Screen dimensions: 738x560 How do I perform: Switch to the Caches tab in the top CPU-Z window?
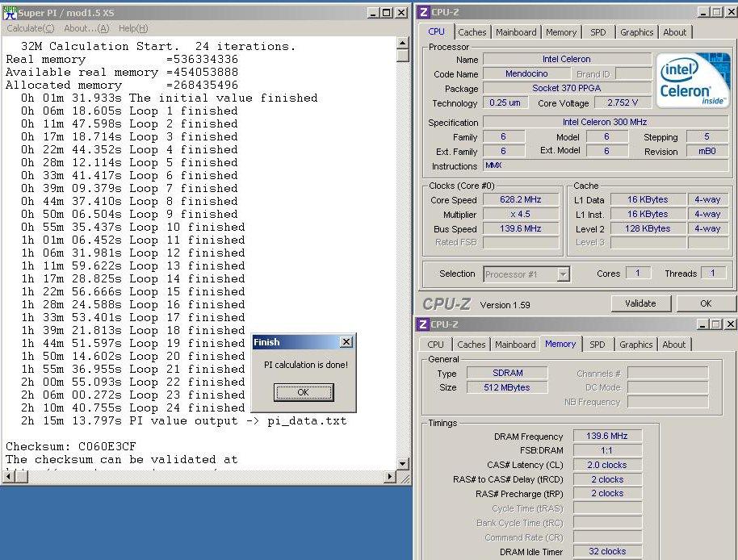[472, 32]
